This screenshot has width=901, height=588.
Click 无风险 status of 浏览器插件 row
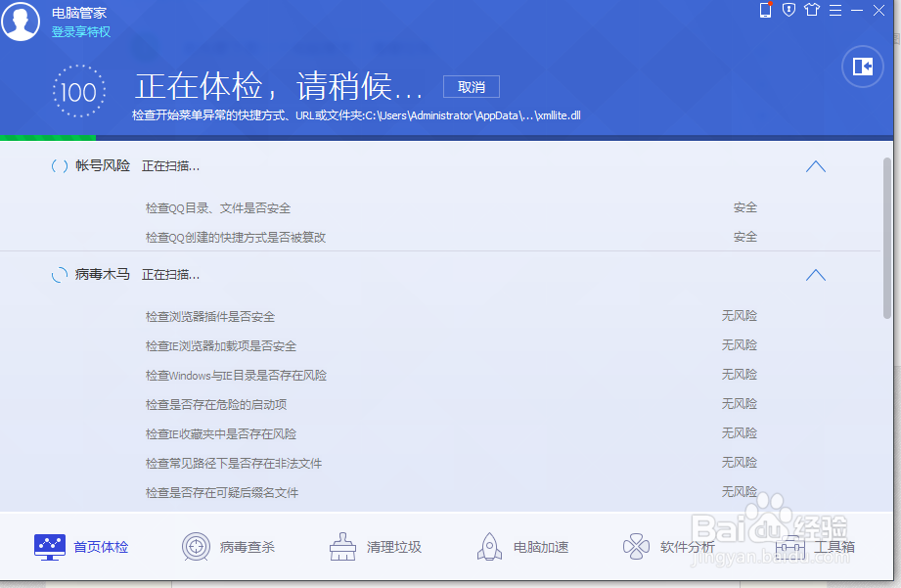pos(740,316)
